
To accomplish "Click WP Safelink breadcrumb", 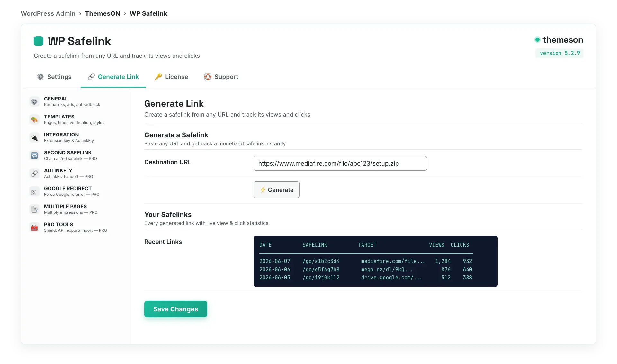I will tap(148, 13).
